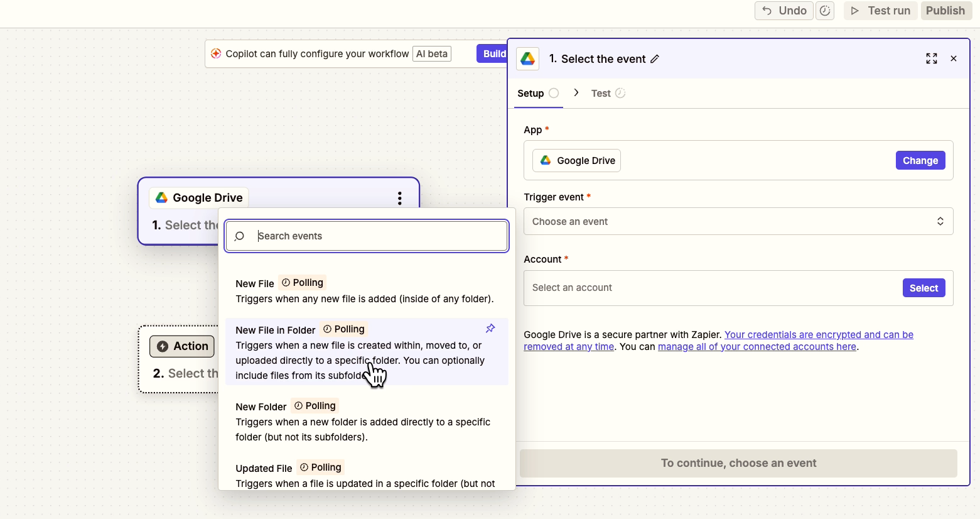Click the Action step badge
Image resolution: width=980 pixels, height=519 pixels.
point(182,346)
